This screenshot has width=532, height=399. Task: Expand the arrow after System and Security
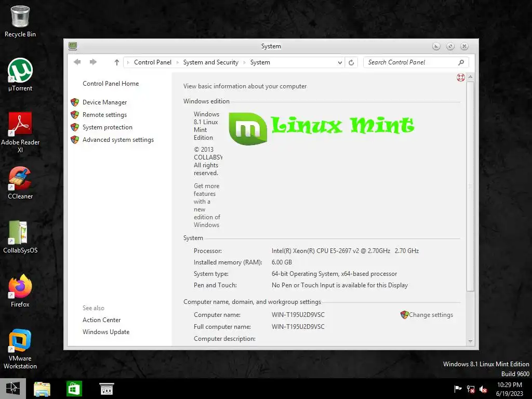(x=244, y=62)
